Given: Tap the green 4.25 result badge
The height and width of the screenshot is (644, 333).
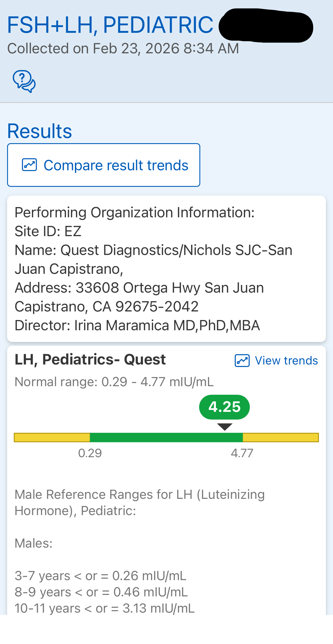Looking at the screenshot, I should 224,407.
